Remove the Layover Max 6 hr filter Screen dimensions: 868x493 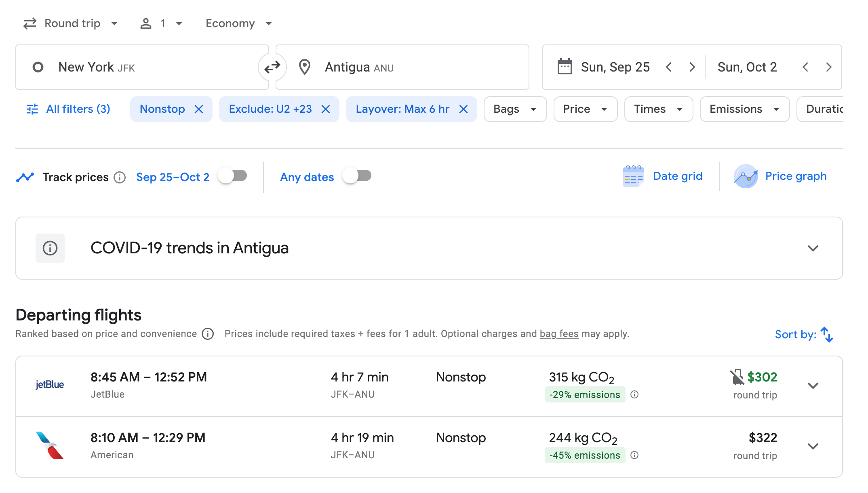463,109
